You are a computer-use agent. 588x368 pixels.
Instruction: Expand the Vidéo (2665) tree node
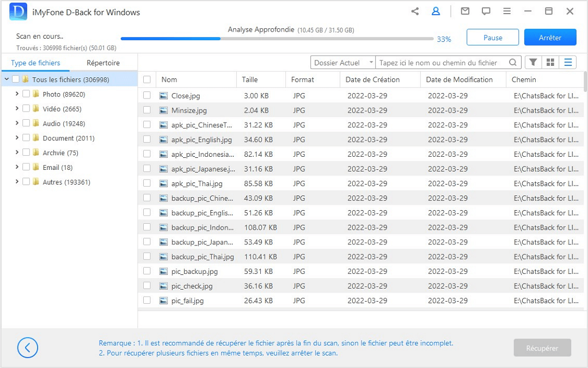point(17,109)
